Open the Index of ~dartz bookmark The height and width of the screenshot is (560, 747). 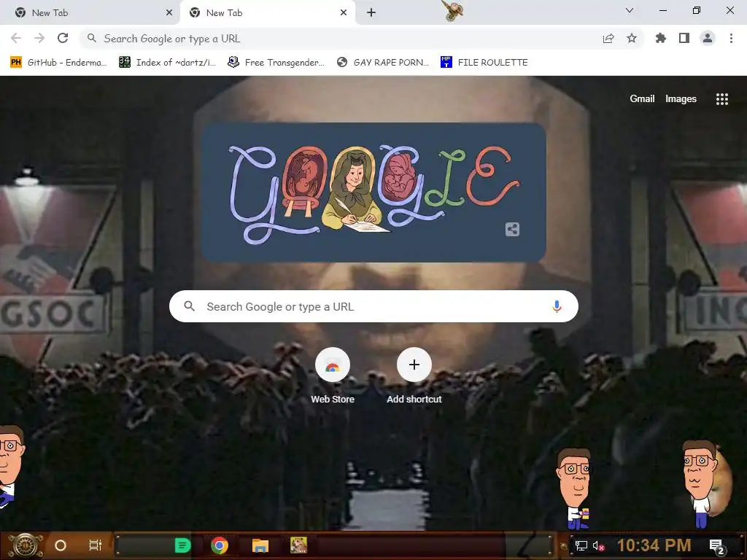[x=167, y=63]
